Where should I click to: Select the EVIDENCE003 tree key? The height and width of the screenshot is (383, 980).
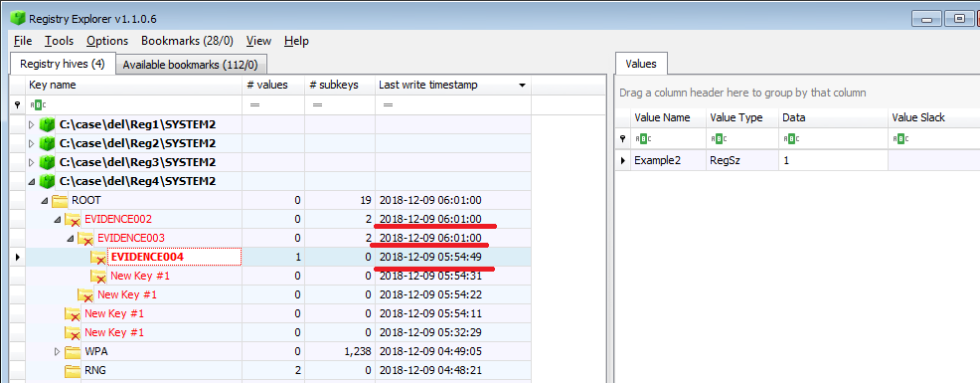pyautogui.click(x=130, y=239)
